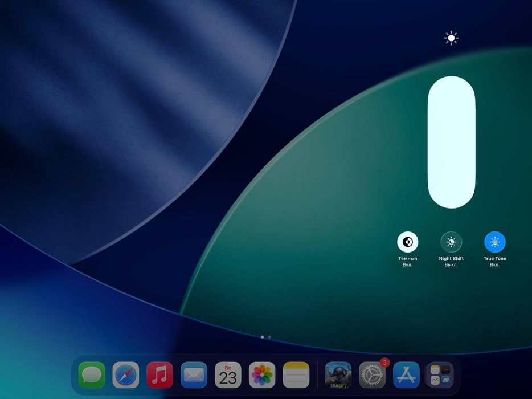Open Settings with badge 3
The width and height of the screenshot is (532, 399).
click(372, 375)
